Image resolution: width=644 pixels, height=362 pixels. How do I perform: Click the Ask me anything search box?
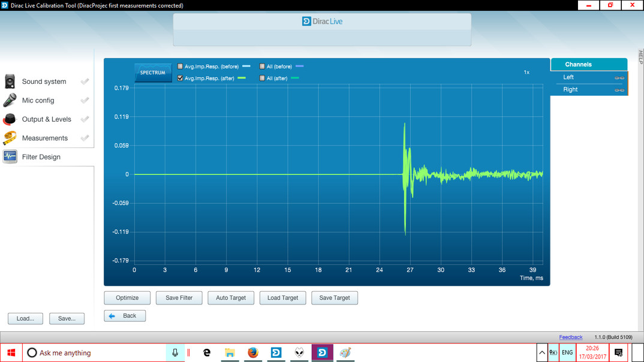coord(95,352)
